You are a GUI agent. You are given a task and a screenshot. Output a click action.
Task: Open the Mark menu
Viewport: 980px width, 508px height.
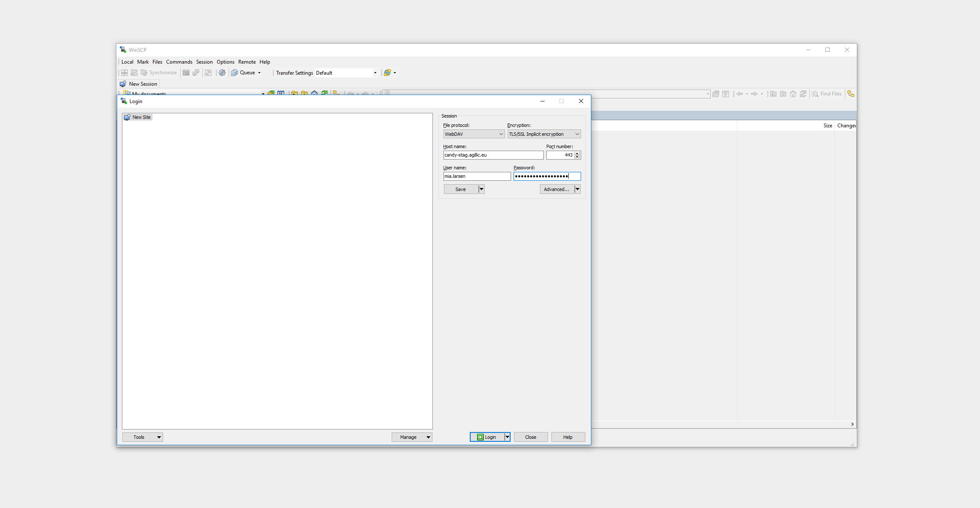(143, 62)
